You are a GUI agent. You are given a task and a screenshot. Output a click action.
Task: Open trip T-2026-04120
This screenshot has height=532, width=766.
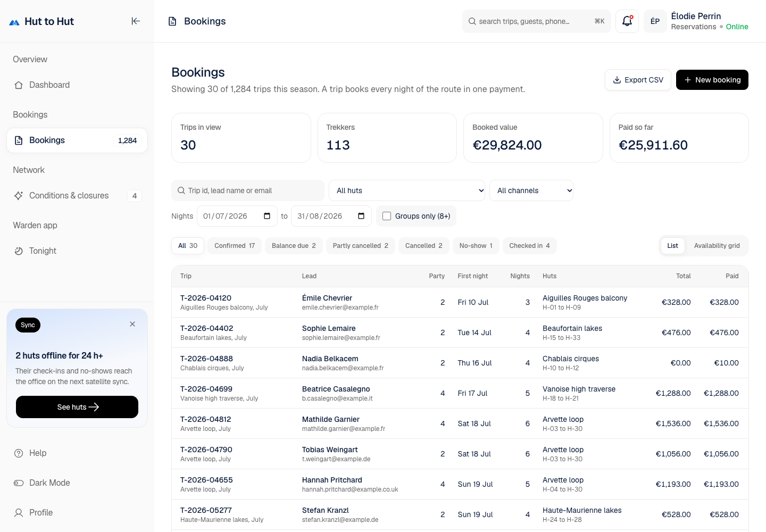tap(206, 298)
